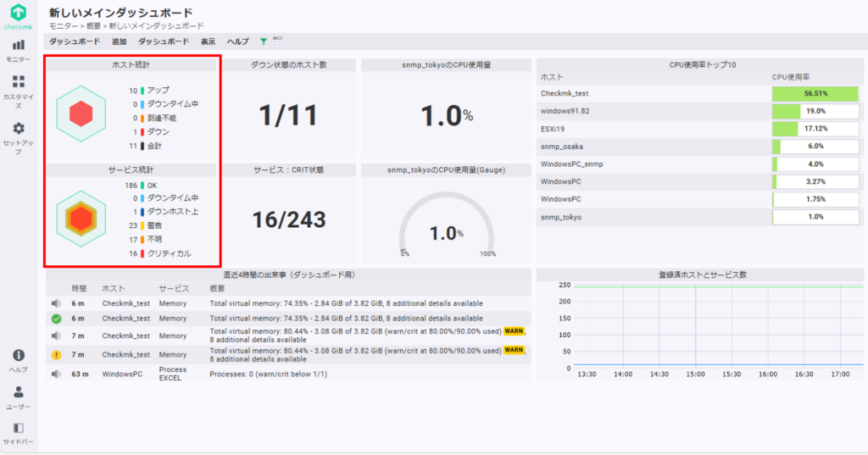Click the ダウンタイム中 host row
Image resolution: width=868 pixels, height=455 pixels.
[165, 104]
